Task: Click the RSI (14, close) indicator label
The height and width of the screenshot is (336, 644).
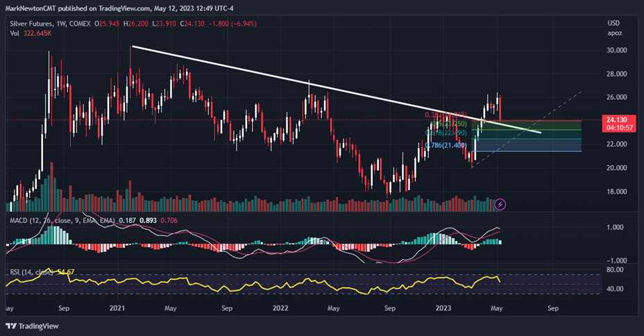Action: [32, 272]
